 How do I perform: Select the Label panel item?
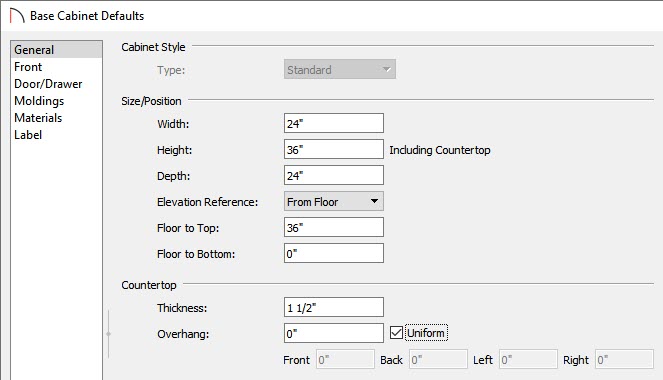pos(28,135)
